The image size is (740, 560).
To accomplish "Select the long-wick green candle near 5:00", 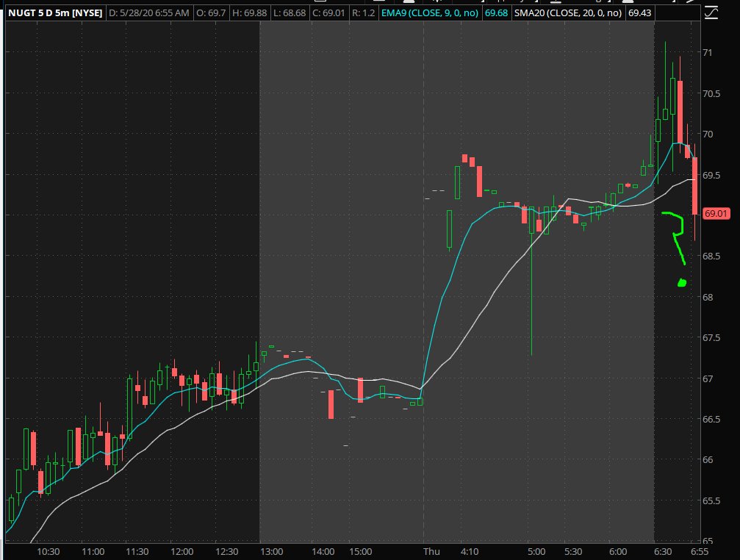I will (532, 281).
